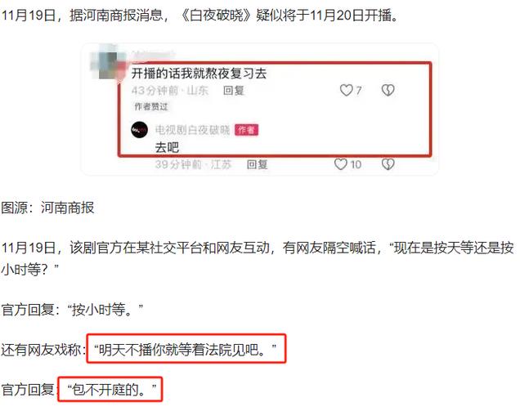Click the 按小时等 official reply line

[72, 310]
